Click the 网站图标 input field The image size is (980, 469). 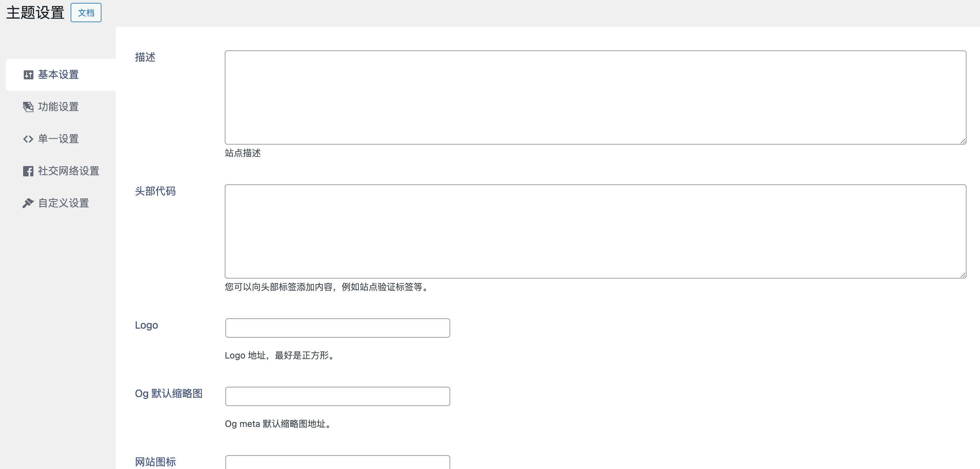click(x=337, y=463)
